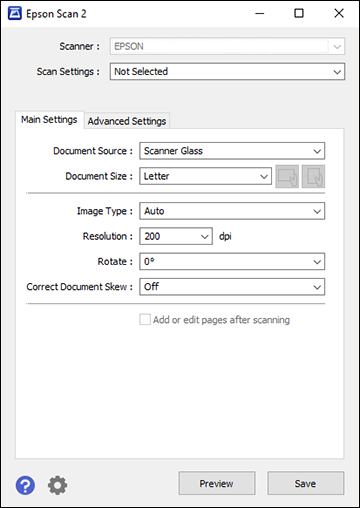
Task: Open the Help question mark icon
Action: click(25, 485)
